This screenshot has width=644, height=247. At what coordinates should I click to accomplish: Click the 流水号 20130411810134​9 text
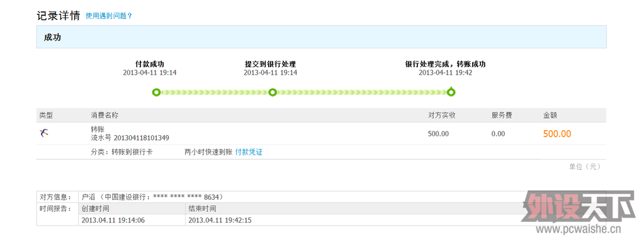130,138
